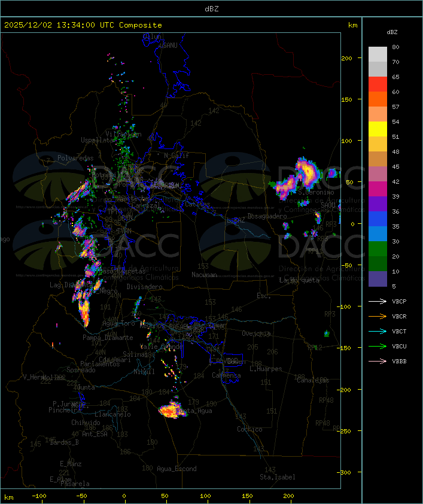Click the S.Geronimo map label
Viewport: 423px width, 504px height.
[316, 192]
